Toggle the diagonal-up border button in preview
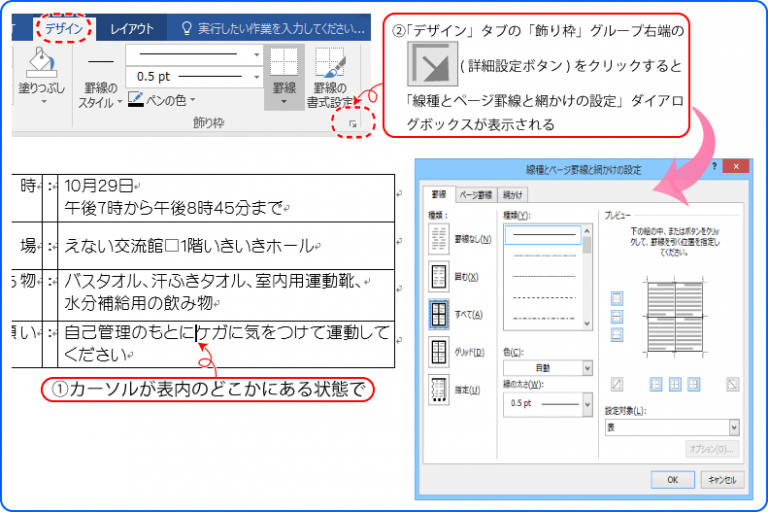Viewport: 768px width, 512px height. click(x=617, y=385)
